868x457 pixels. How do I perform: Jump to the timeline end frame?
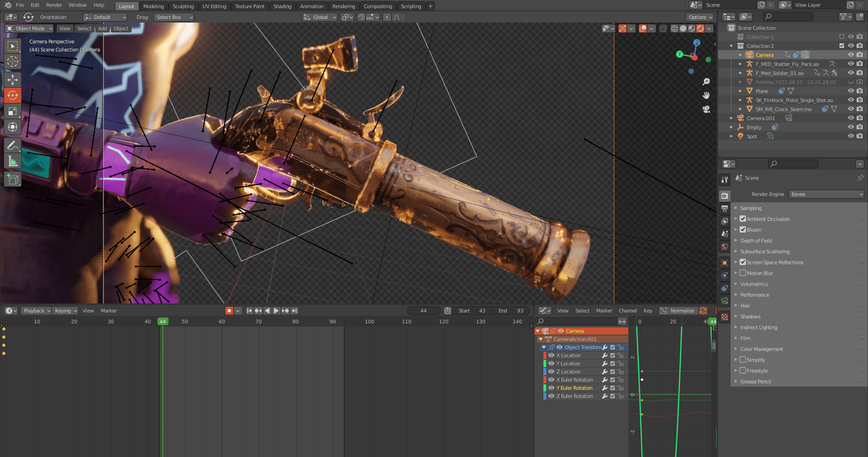295,311
